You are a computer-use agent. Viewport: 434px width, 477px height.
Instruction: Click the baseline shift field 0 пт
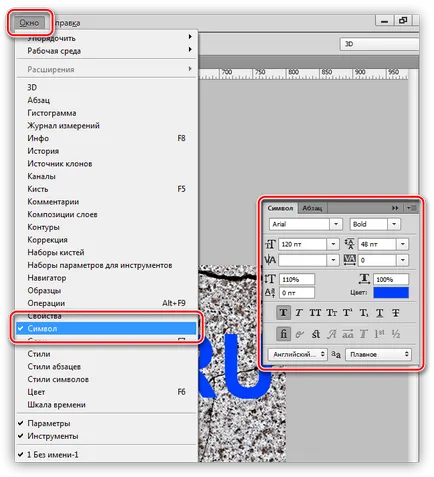tap(297, 293)
